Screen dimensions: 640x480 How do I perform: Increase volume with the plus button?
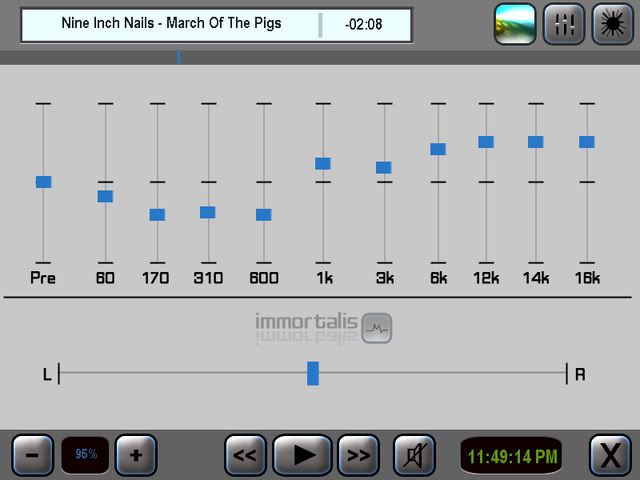tap(136, 455)
